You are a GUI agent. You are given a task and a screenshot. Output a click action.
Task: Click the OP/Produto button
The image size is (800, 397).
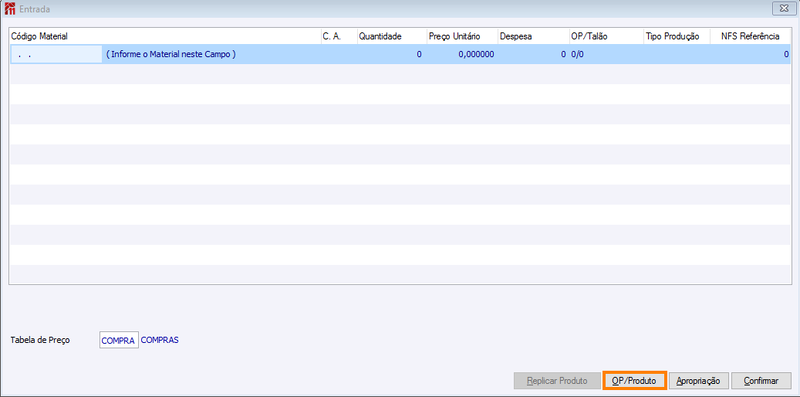635,381
